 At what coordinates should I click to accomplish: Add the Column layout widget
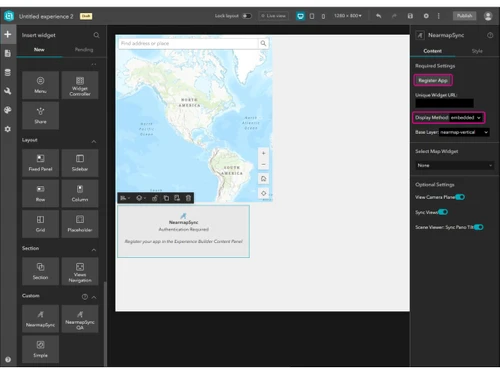point(80,193)
